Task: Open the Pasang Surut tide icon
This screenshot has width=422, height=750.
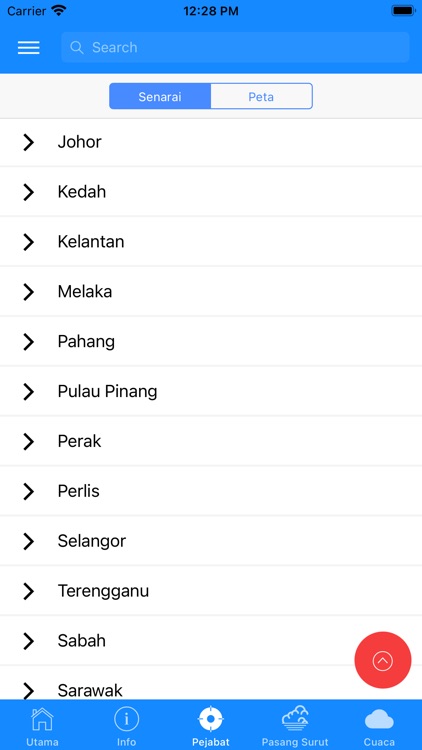Action: 295,718
